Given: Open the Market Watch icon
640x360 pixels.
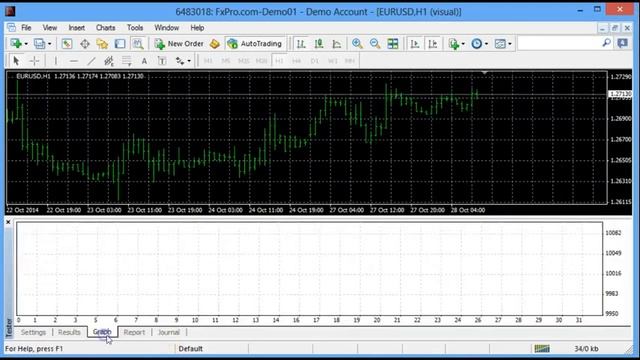Looking at the screenshot, I should pos(67,44).
